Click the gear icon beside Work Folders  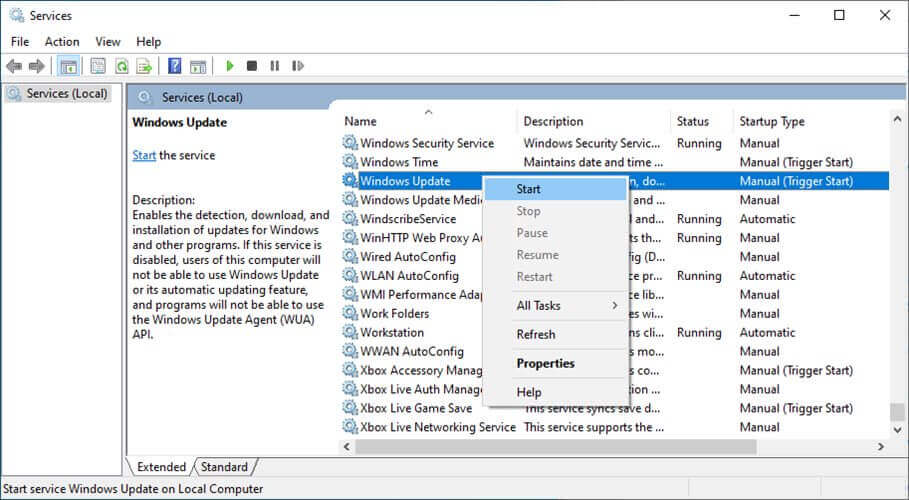tap(350, 313)
